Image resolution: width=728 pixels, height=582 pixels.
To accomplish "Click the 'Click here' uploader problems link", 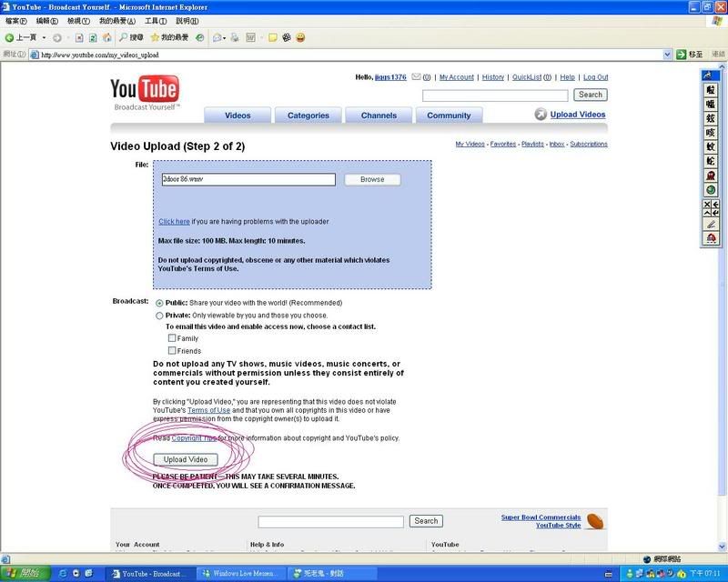I will pos(174,222).
